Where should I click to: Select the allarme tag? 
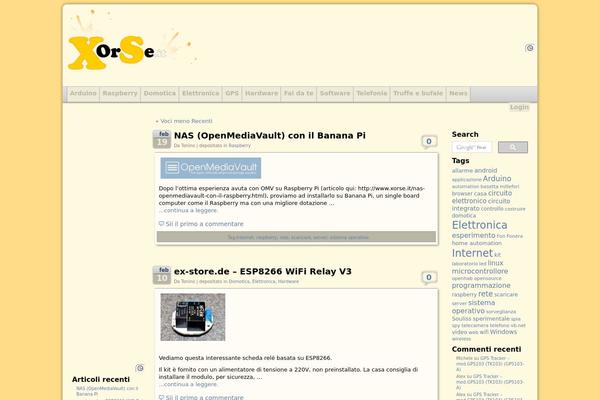tap(462, 171)
